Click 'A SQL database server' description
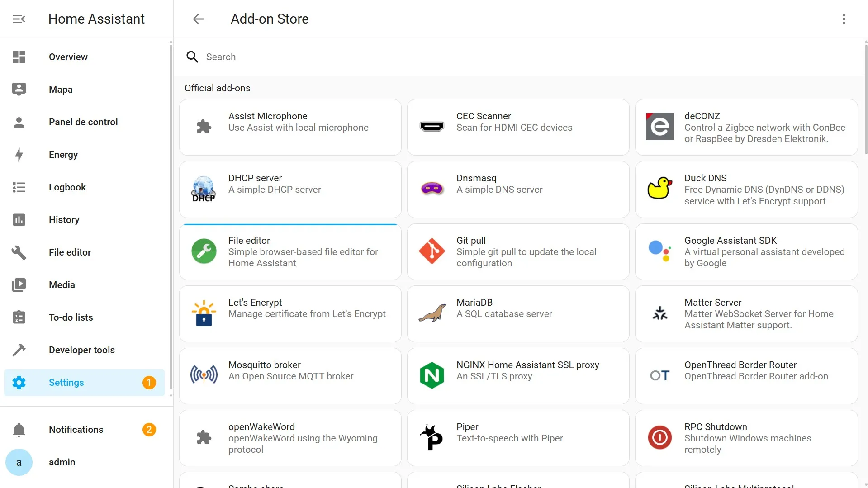This screenshot has height=488, width=868. point(504,314)
